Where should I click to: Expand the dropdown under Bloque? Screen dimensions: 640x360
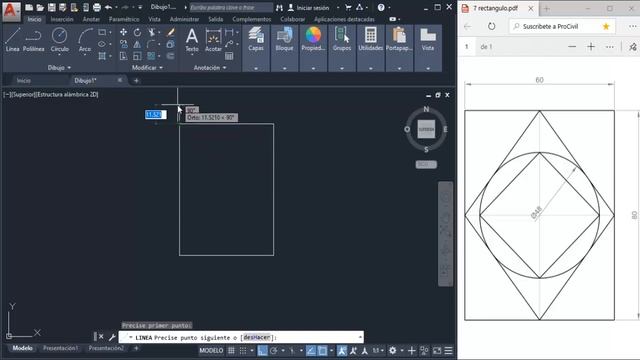284,69
